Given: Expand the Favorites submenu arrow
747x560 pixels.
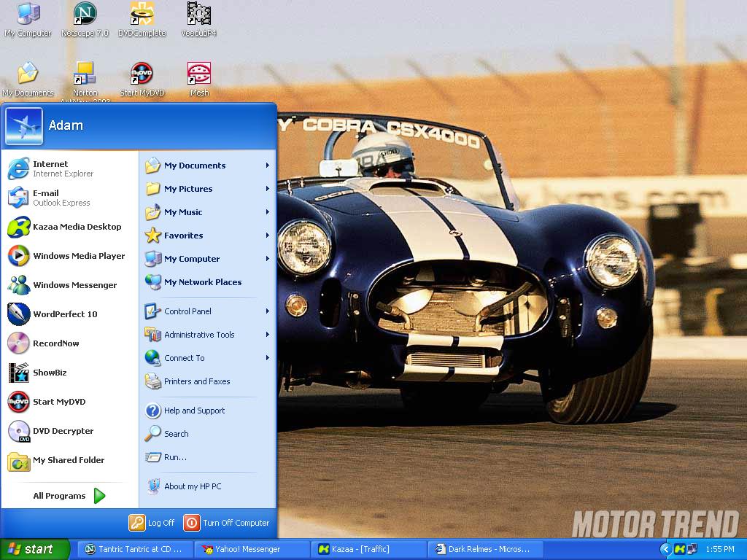Looking at the screenshot, I should [x=267, y=236].
